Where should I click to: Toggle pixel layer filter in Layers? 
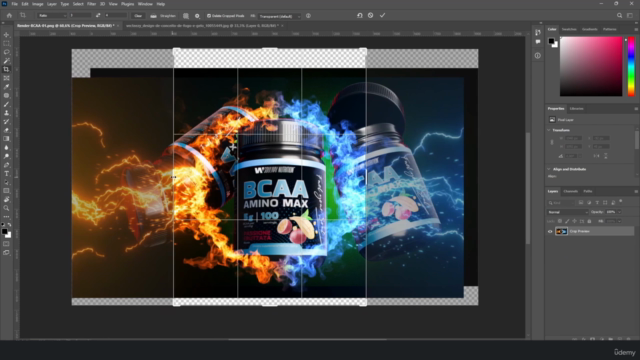click(581, 202)
